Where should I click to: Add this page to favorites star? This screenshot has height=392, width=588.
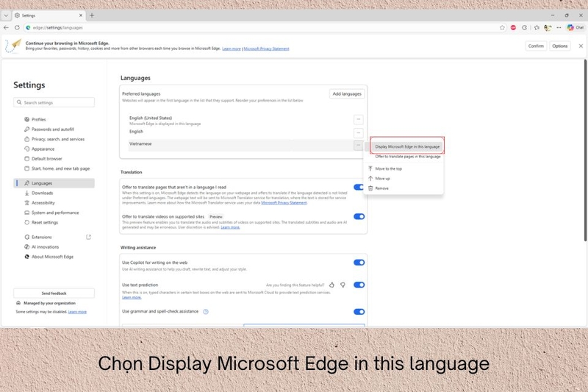click(502, 27)
